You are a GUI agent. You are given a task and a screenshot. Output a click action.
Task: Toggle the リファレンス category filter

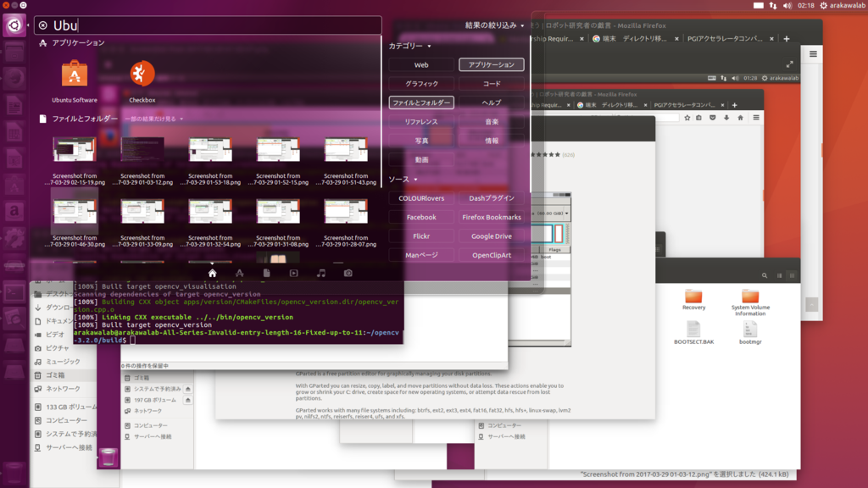[x=421, y=122]
